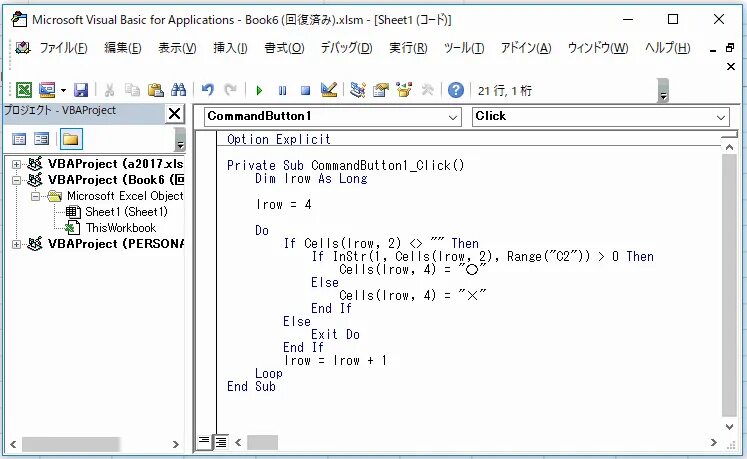Select ThisWorkbook in project tree
This screenshot has width=747, height=459.
click(x=121, y=228)
